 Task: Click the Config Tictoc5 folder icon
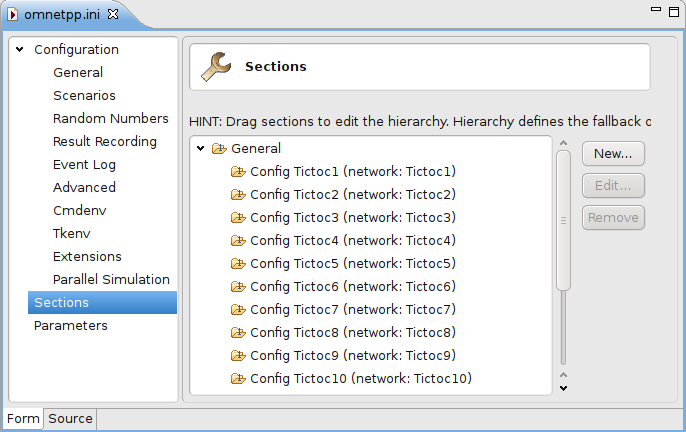point(238,263)
